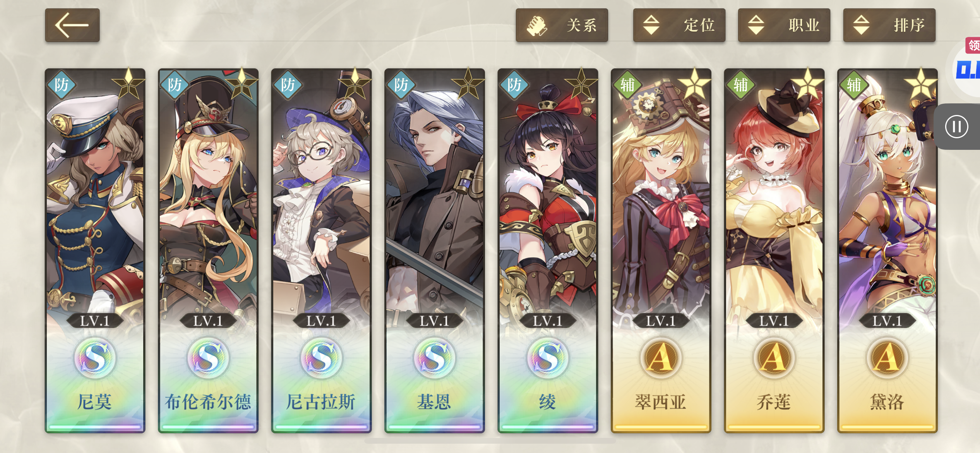The image size is (980, 453).
Task: Expand the 定位 sort dropdown
Action: [679, 25]
